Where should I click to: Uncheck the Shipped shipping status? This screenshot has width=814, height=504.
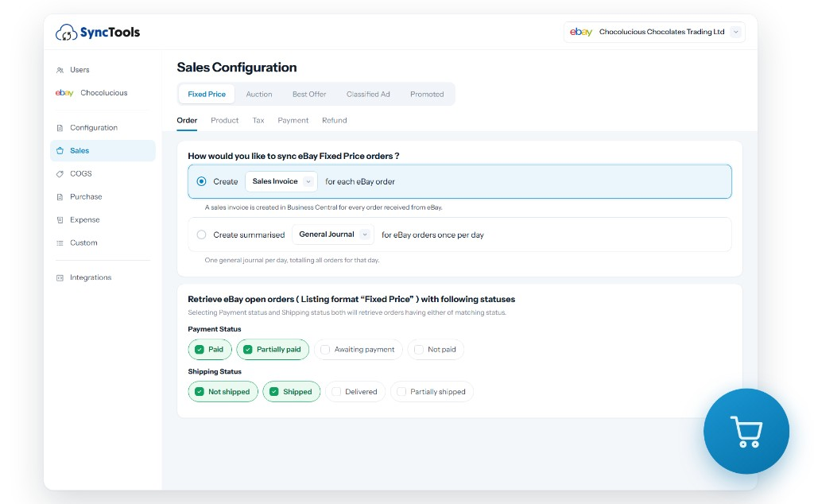(x=274, y=392)
